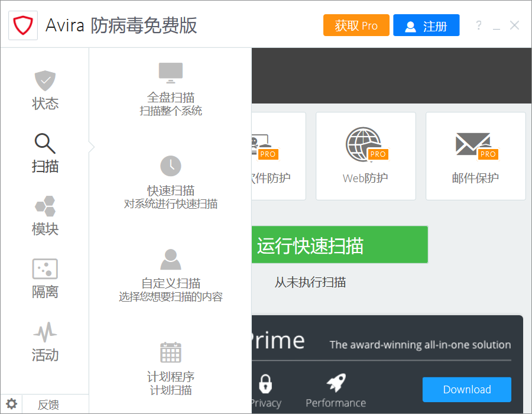Screen dimensions: 532x414
Task: Select the 扫描 magnifier sidebar icon
Action: coord(45,144)
